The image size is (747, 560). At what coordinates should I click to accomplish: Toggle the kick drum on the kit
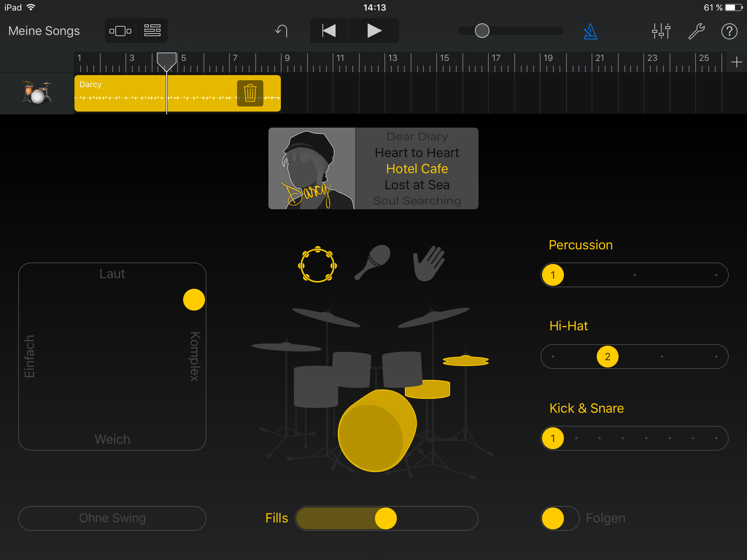point(376,432)
